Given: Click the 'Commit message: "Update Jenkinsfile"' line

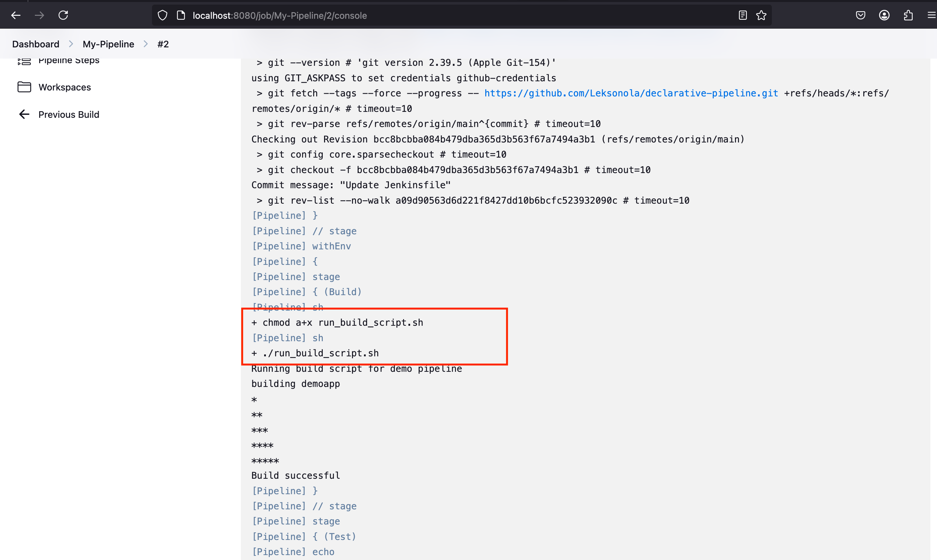Looking at the screenshot, I should tap(351, 185).
